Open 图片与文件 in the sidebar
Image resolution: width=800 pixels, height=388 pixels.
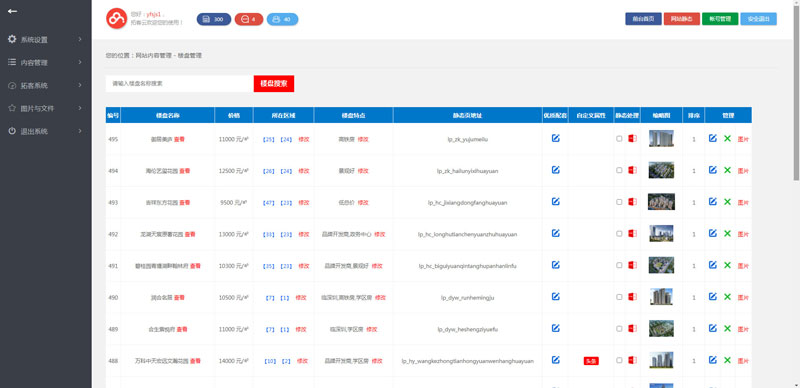(x=37, y=109)
